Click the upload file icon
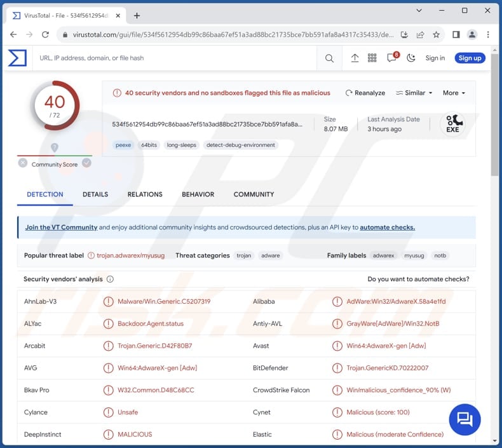 [355, 58]
